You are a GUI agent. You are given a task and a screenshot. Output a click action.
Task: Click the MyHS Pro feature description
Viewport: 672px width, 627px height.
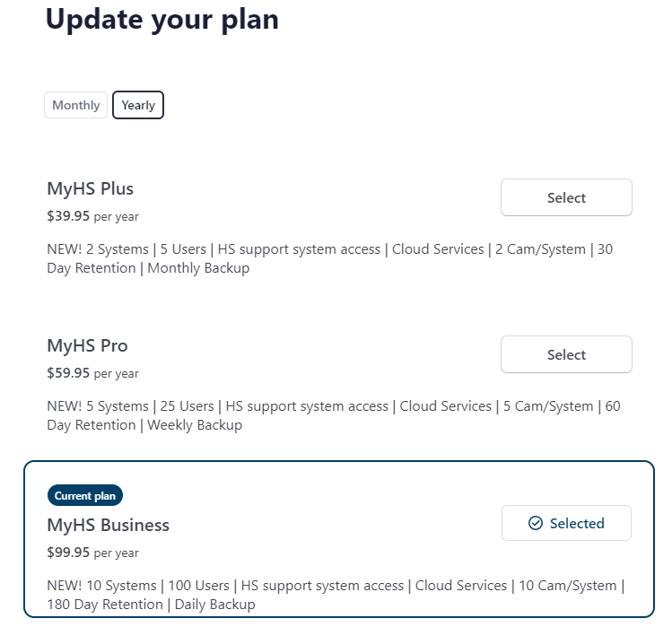333,415
